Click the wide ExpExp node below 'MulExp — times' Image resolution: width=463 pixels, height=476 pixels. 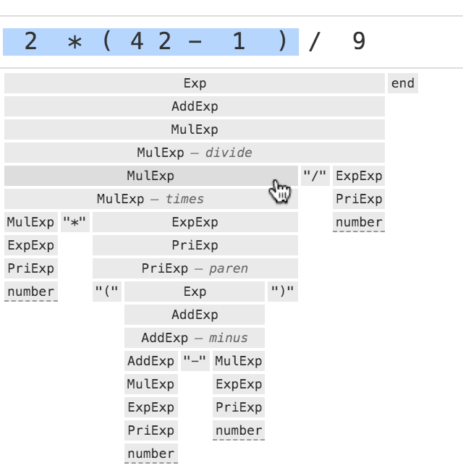pos(194,222)
